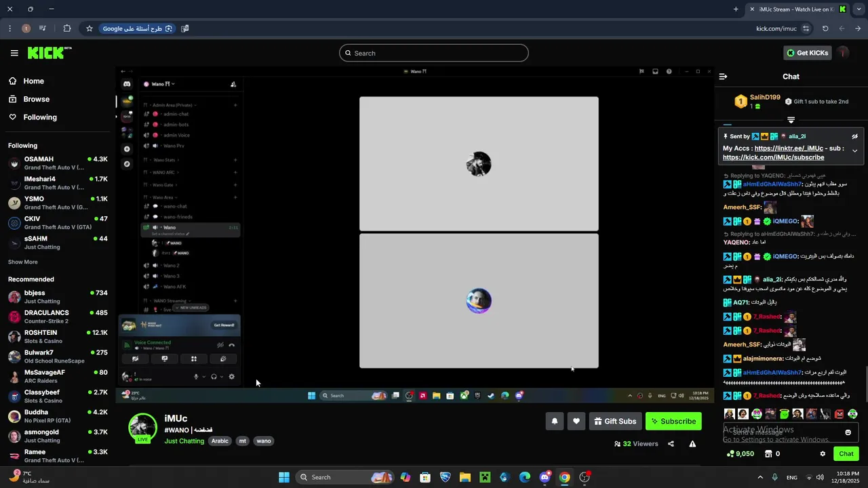Image resolution: width=868 pixels, height=488 pixels.
Task: Click the 32 Viewers count
Action: tap(636, 444)
